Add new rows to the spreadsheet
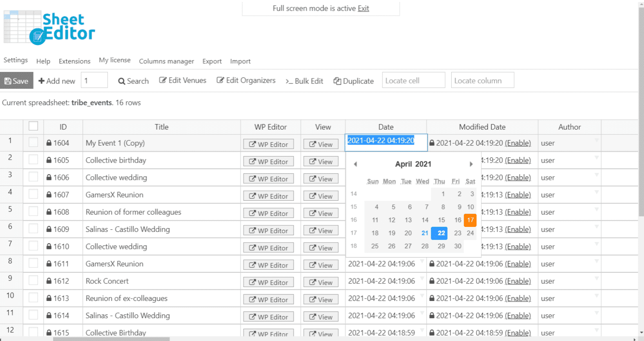Viewport: 644px width, 341px height. (x=57, y=81)
